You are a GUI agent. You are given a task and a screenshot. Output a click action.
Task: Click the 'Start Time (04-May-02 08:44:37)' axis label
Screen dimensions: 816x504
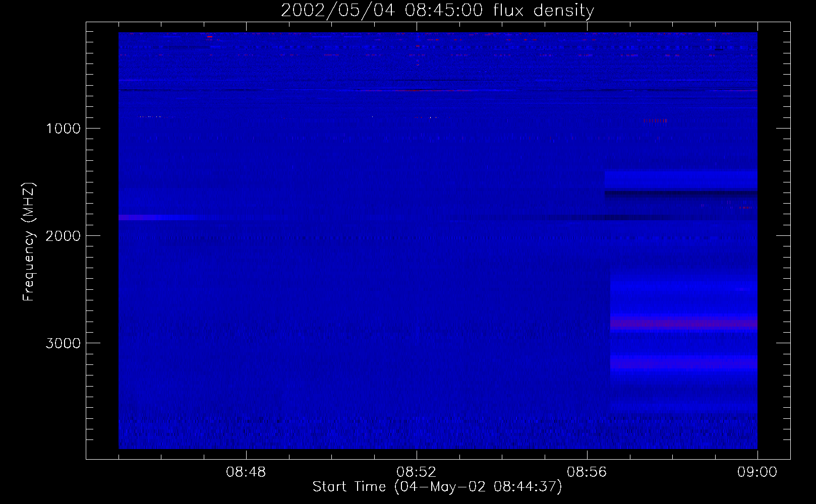pyautogui.click(x=437, y=487)
